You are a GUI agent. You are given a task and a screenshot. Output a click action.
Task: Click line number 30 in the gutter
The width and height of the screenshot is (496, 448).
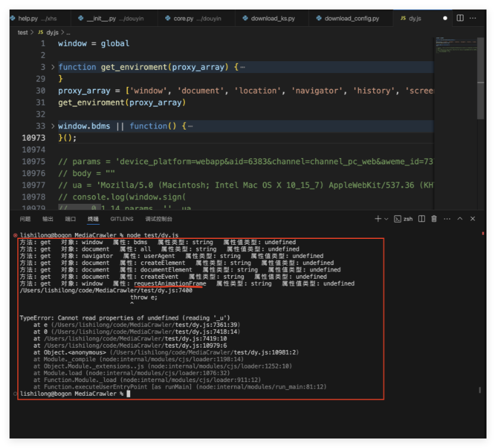pos(40,91)
